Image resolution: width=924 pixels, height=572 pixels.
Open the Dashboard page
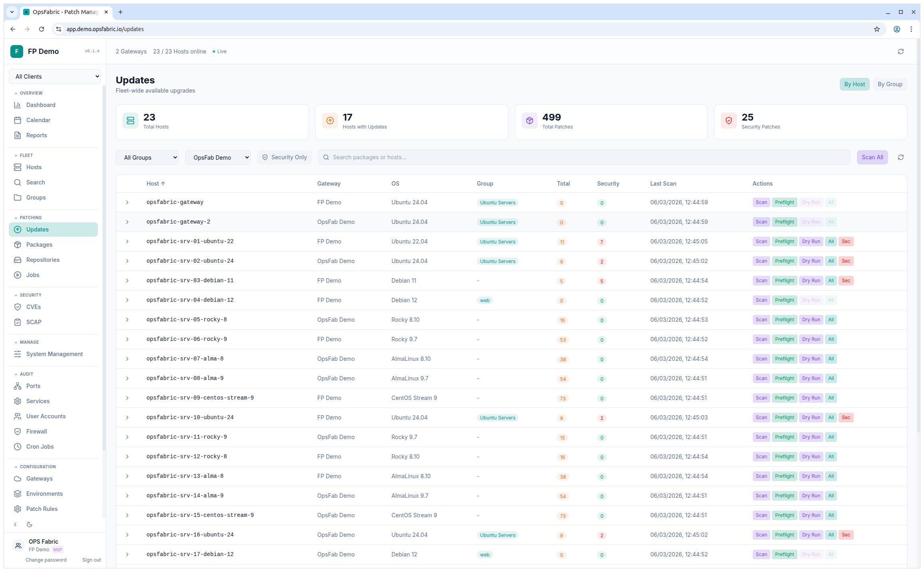point(40,105)
